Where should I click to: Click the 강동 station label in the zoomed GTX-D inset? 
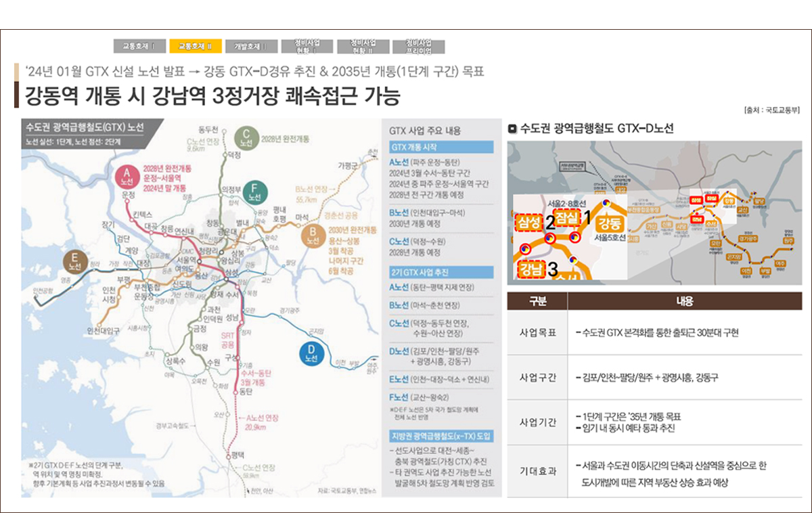[x=612, y=225]
